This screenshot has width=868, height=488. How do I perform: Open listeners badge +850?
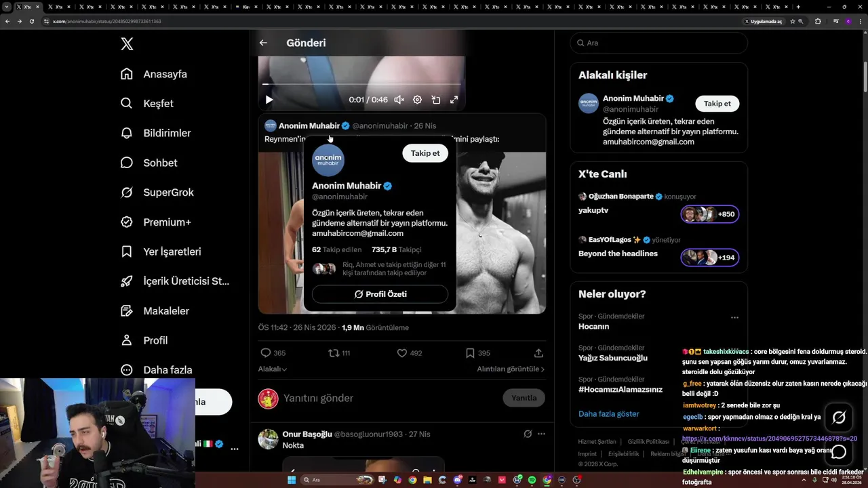coord(710,214)
